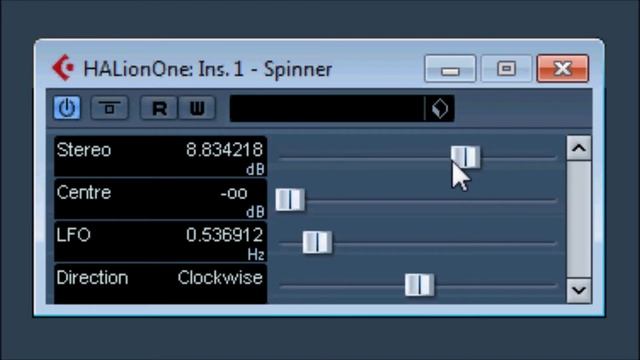Select the Stereo value 8.834218
Image resolution: width=640 pixels, height=360 pixels.
(x=224, y=150)
